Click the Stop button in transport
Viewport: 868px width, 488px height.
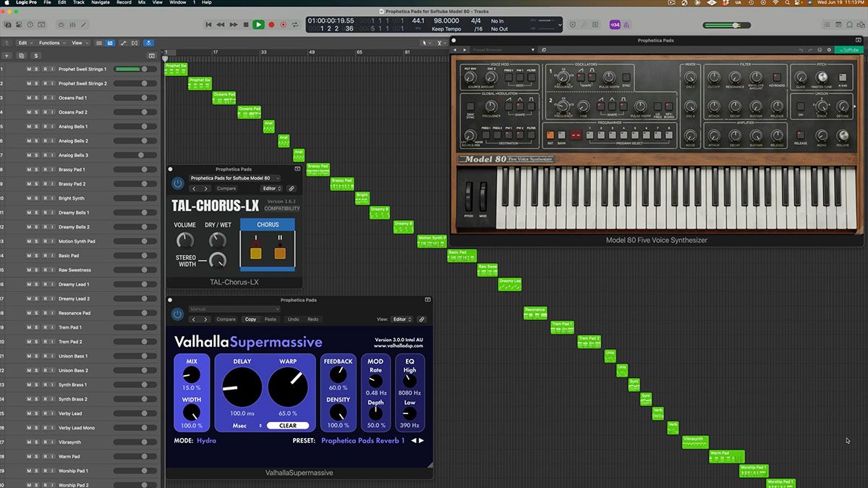(246, 25)
